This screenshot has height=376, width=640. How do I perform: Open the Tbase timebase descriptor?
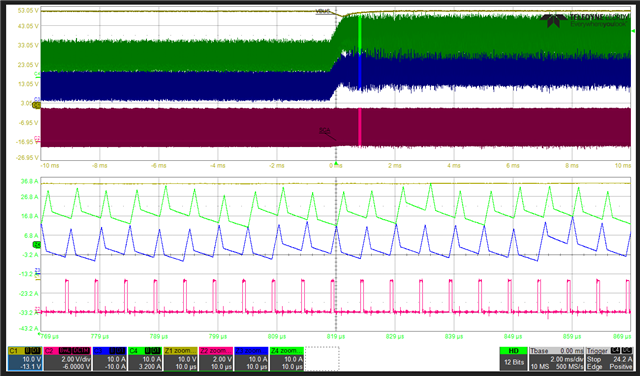coord(557,358)
